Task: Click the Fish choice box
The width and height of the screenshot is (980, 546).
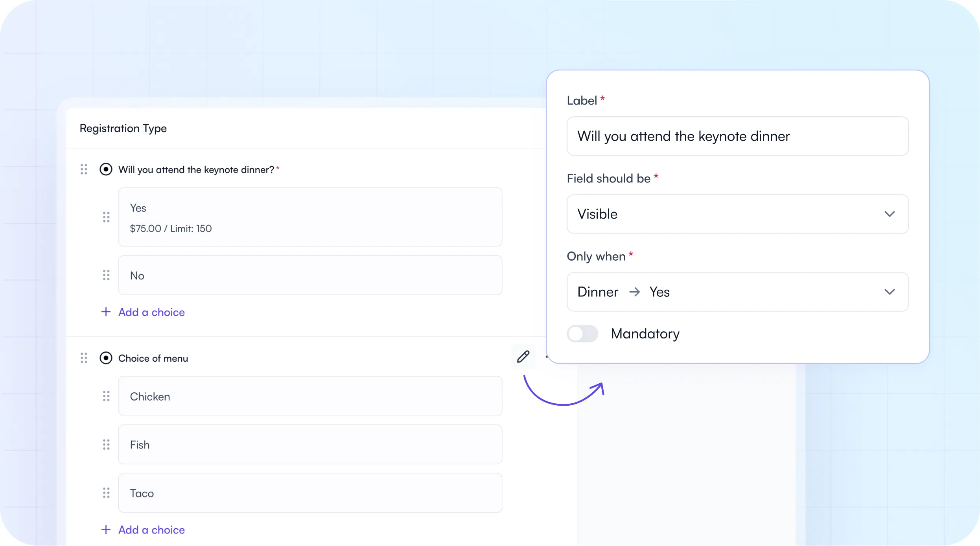Action: [x=310, y=445]
